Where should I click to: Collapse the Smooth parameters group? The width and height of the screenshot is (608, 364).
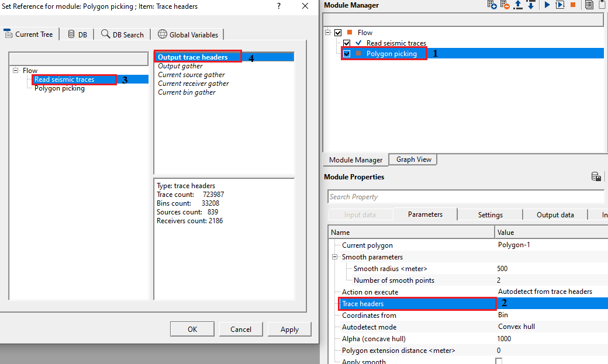click(335, 257)
